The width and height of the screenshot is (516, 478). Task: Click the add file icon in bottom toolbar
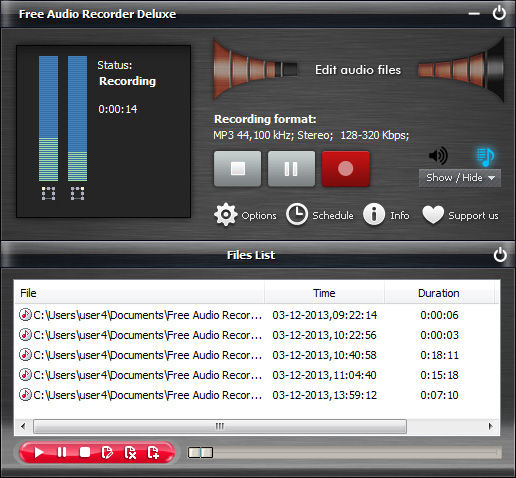[x=153, y=452]
